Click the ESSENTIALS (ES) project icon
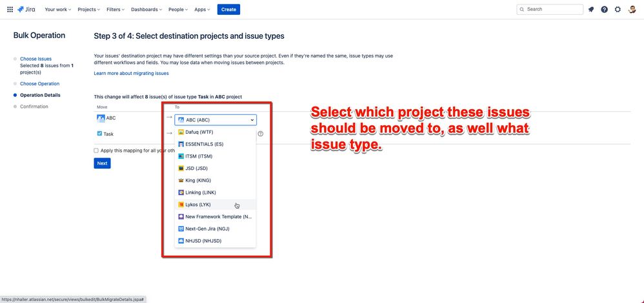Image resolution: width=644 pixels, height=303 pixels. tap(181, 144)
